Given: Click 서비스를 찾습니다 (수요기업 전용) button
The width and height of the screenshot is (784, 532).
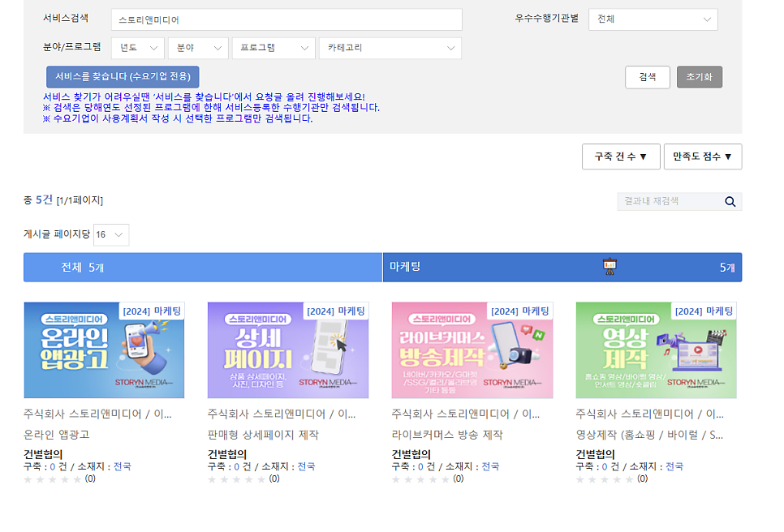Looking at the screenshot, I should (123, 77).
